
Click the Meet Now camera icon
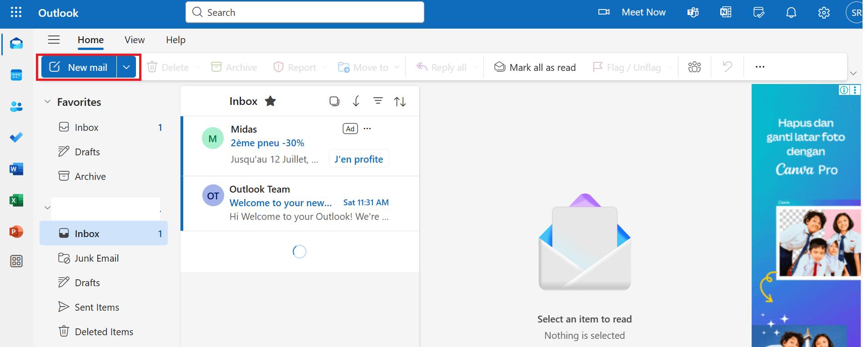tap(604, 12)
